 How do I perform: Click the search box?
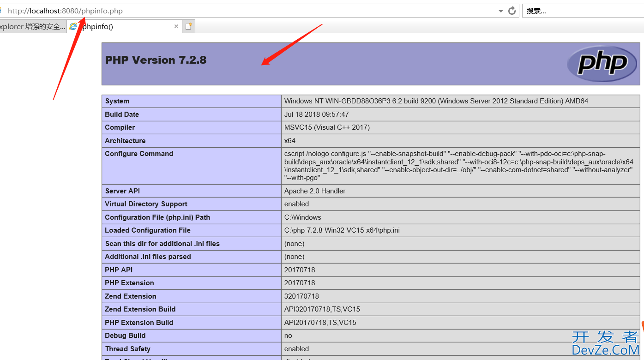(583, 11)
